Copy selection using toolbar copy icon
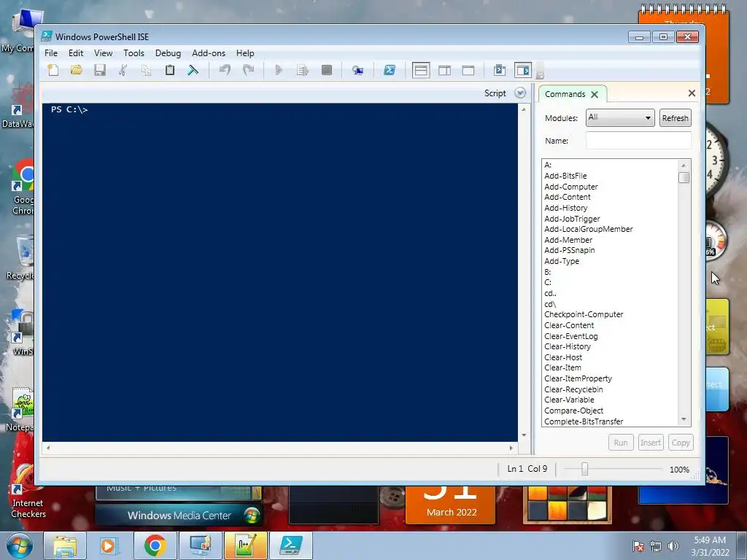Viewport: 747px width, 560px height. tap(146, 71)
